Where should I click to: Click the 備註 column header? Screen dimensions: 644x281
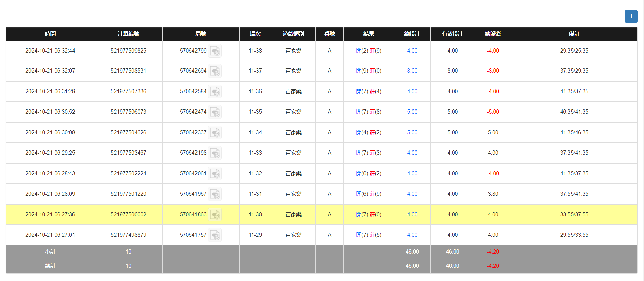574,34
